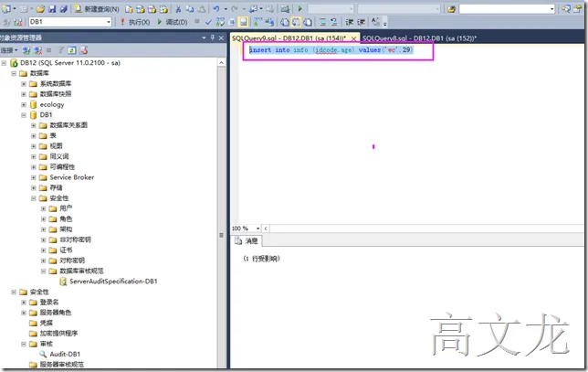Open the DB1 database selector dropdown

tap(109, 22)
